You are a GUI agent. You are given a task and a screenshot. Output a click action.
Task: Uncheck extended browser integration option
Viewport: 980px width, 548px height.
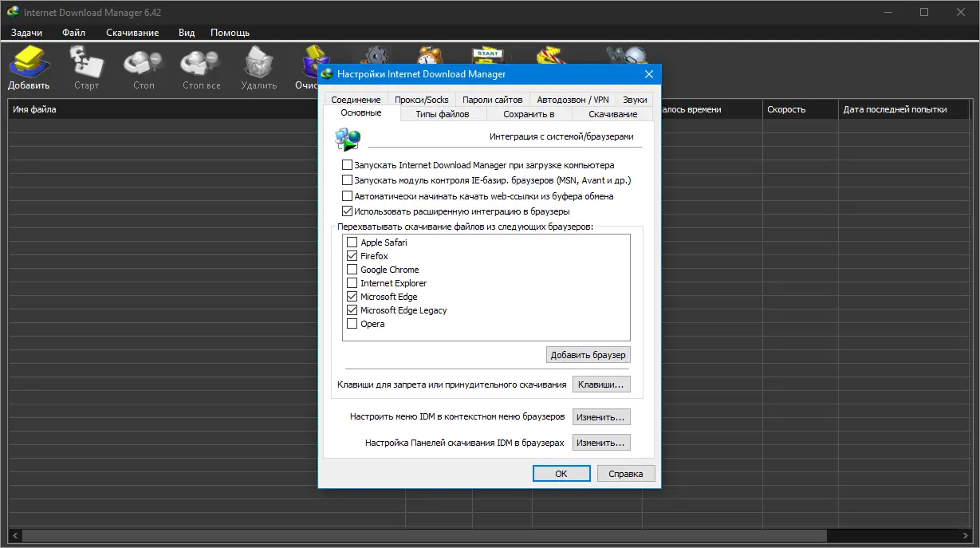point(347,211)
